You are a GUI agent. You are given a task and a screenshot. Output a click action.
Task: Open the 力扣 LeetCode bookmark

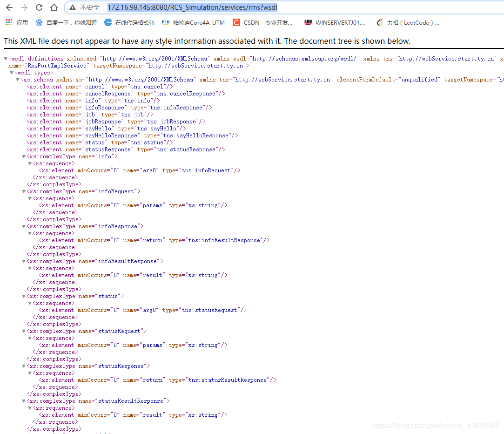pos(408,22)
